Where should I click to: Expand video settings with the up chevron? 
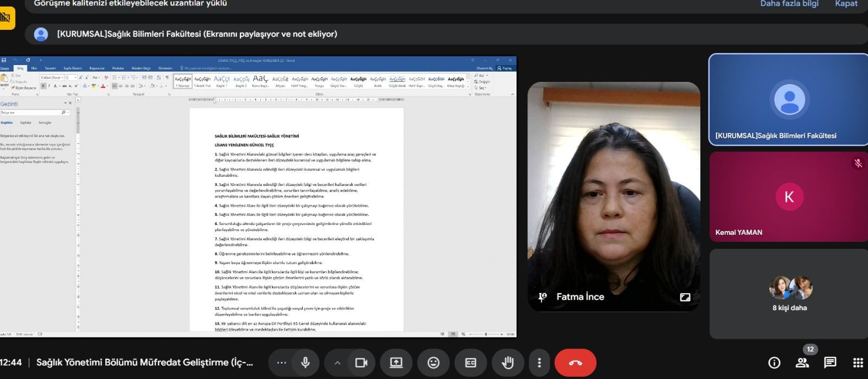coord(337,363)
